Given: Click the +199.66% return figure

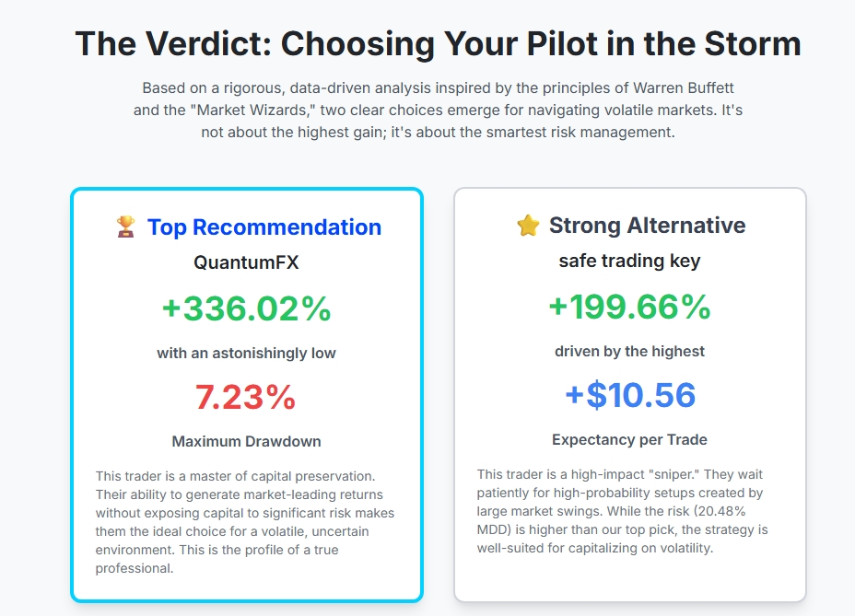Looking at the screenshot, I should click(x=629, y=307).
